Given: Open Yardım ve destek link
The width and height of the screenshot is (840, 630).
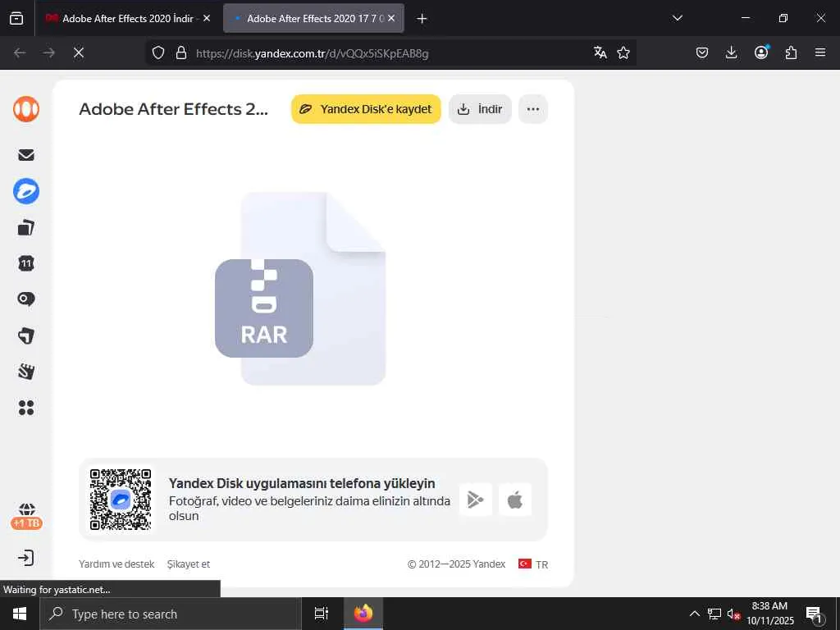Looking at the screenshot, I should tap(116, 564).
